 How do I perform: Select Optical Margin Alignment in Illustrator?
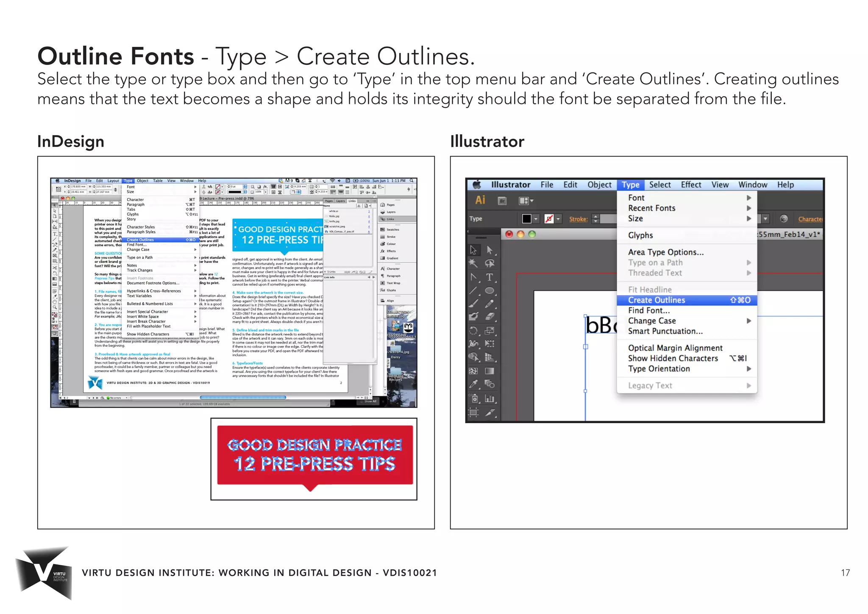(x=687, y=348)
